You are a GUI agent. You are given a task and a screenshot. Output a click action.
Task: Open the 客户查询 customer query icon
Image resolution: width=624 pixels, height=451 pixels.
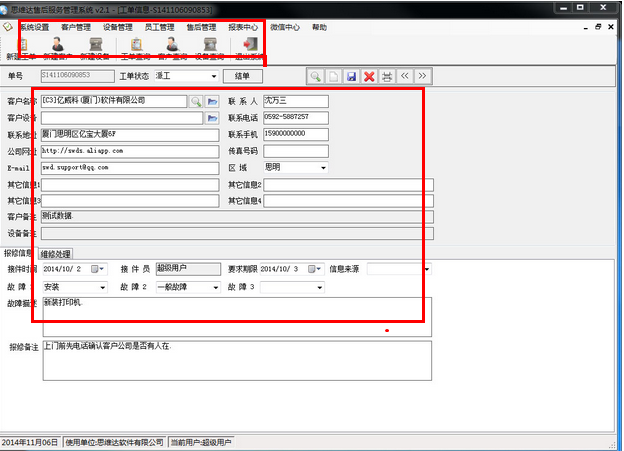[x=172, y=44]
